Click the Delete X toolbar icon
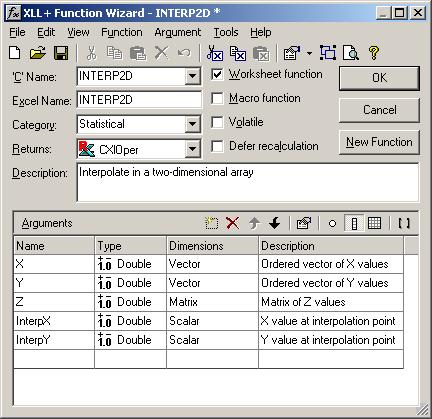 pyautogui.click(x=161, y=53)
